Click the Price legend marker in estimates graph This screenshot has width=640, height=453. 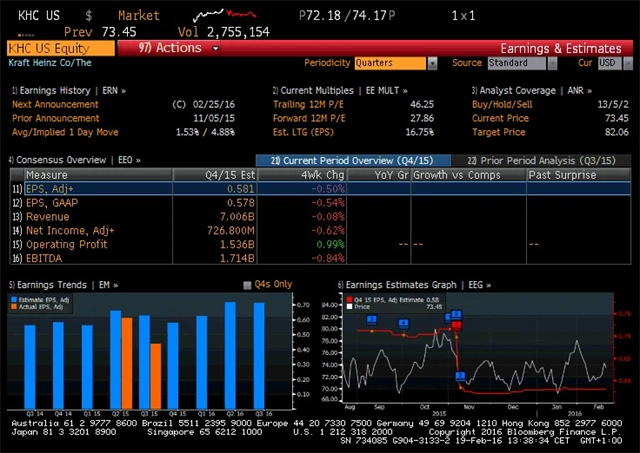click(x=347, y=306)
